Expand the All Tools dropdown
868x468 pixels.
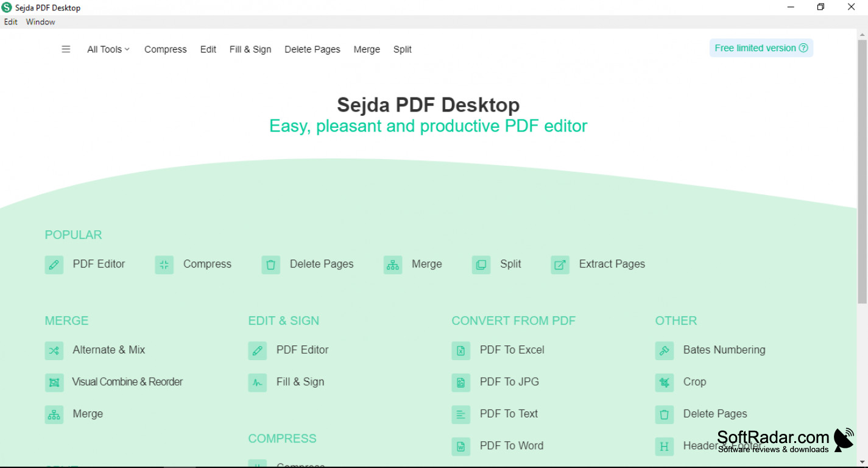tap(108, 49)
